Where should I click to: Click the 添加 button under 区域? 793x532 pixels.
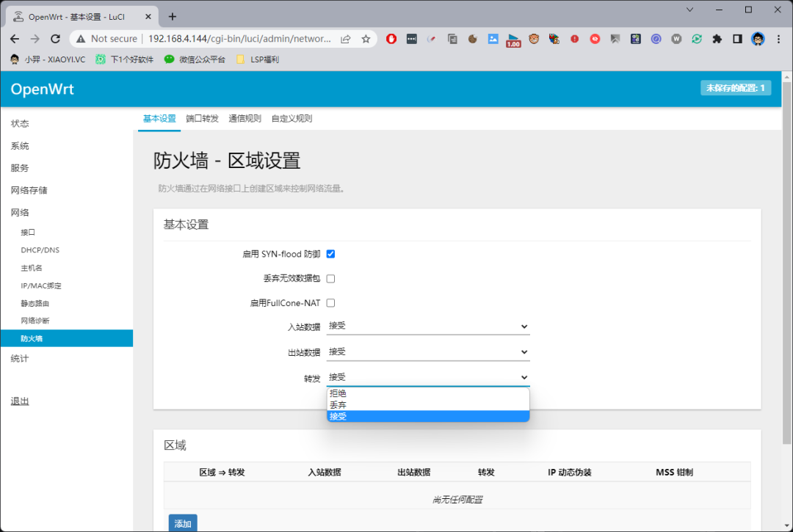pyautogui.click(x=183, y=523)
